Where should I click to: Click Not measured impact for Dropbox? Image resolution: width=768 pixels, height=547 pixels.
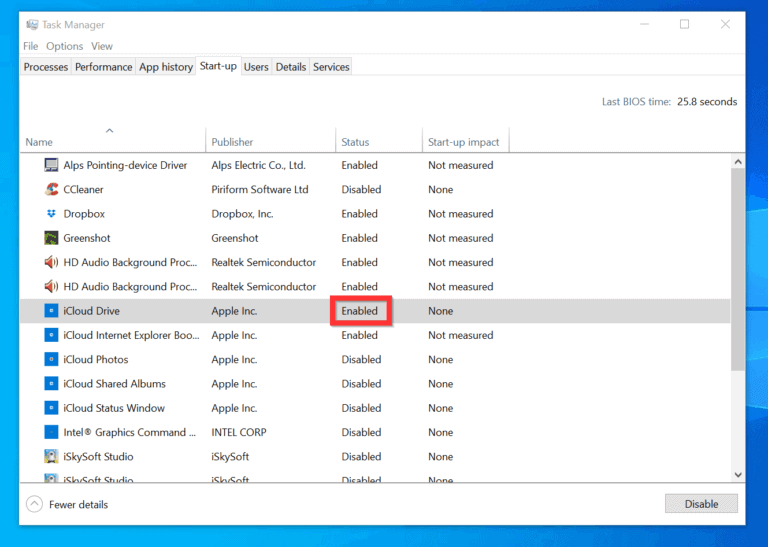(460, 214)
